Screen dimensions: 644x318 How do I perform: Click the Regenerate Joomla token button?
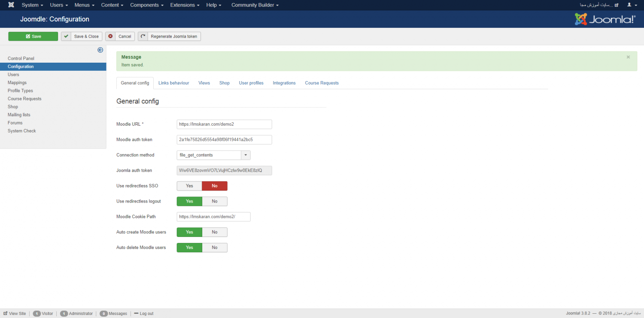click(x=169, y=36)
